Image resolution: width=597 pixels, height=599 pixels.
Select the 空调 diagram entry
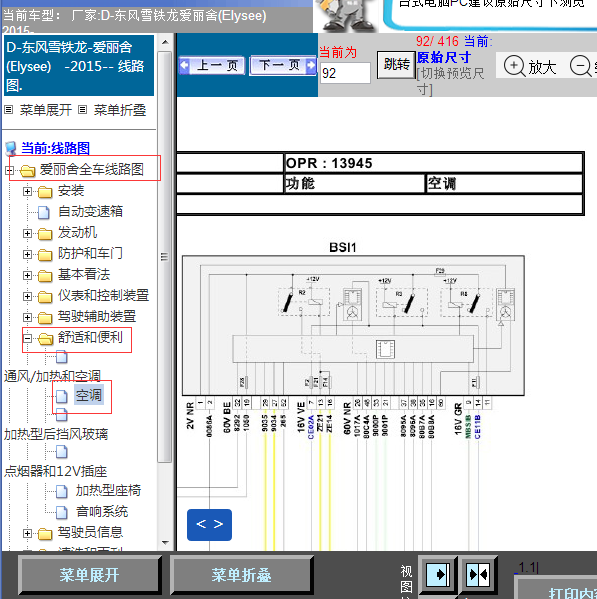89,395
